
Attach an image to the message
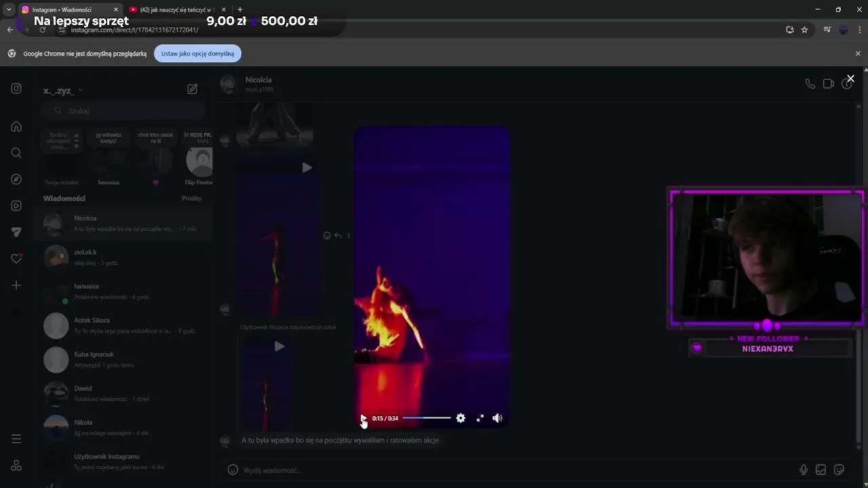pyautogui.click(x=821, y=470)
